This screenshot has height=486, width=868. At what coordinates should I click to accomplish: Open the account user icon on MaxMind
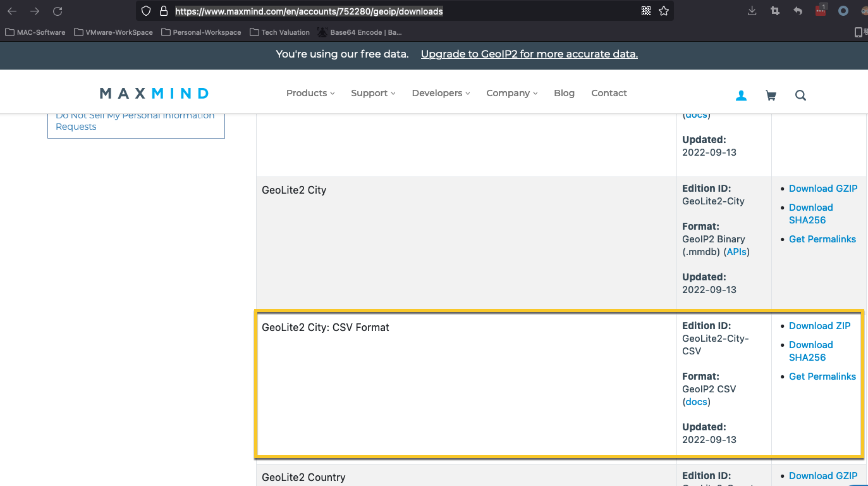pos(742,96)
